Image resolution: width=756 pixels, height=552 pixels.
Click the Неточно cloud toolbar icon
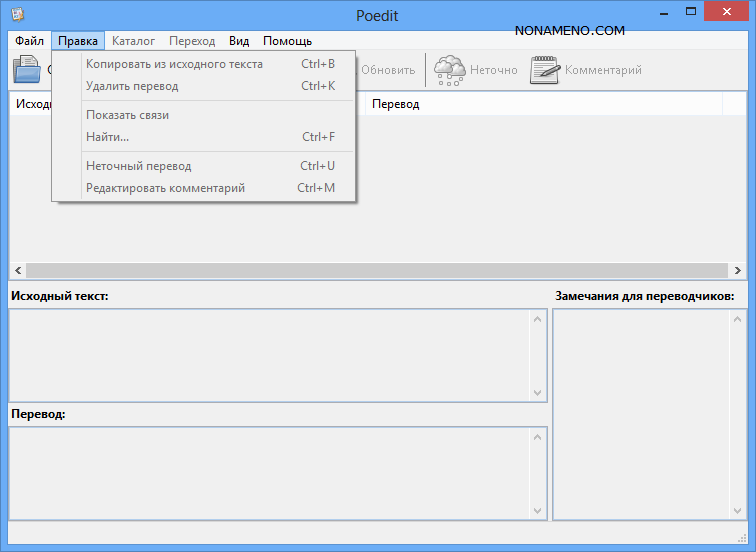(x=449, y=70)
